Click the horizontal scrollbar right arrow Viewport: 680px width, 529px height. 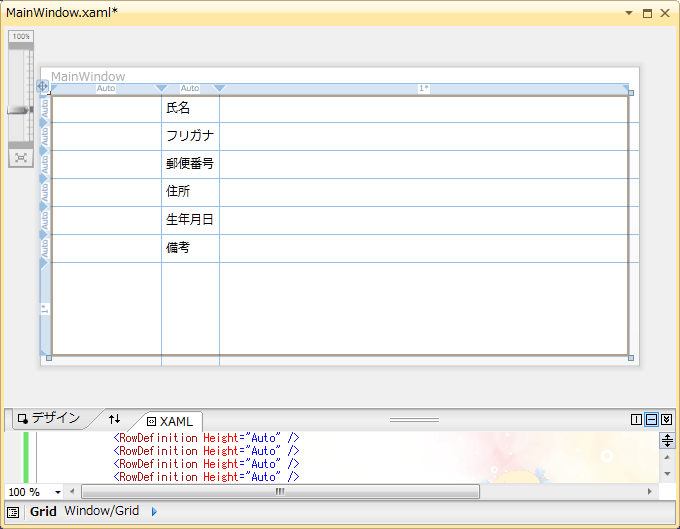(649, 492)
